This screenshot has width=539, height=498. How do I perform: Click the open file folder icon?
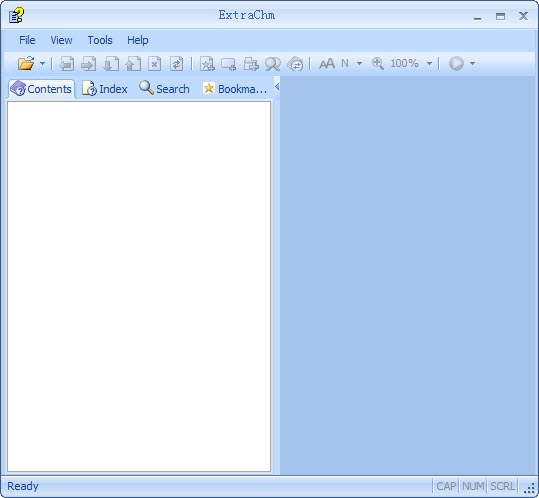pos(26,64)
